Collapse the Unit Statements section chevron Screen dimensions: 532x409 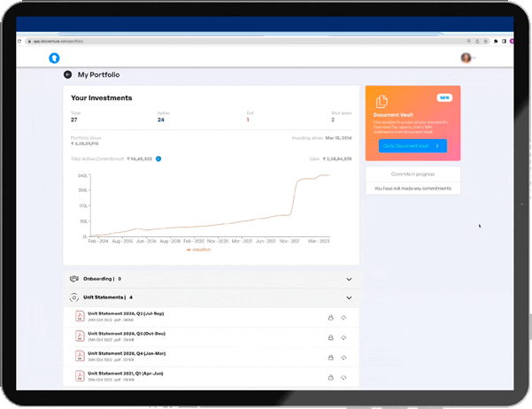[x=349, y=297]
